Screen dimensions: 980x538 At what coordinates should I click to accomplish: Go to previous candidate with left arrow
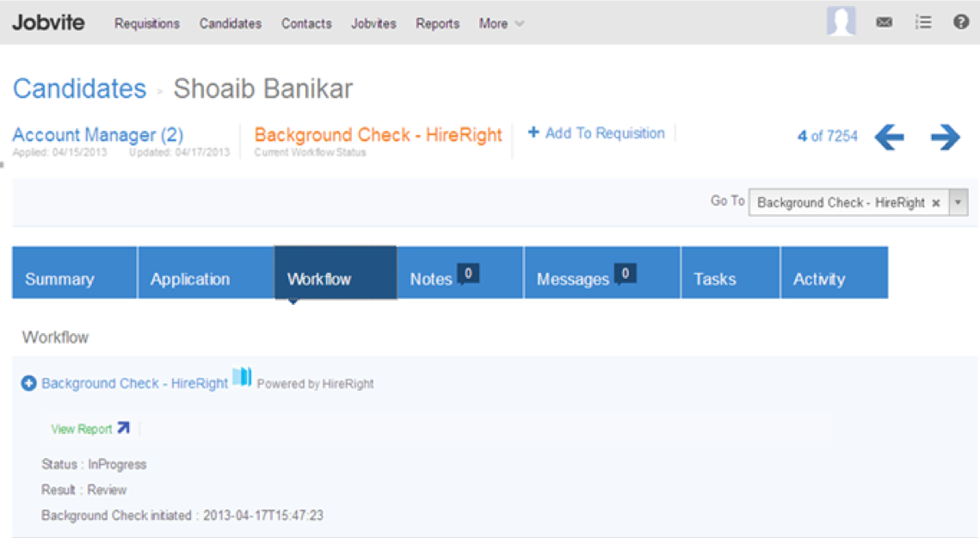889,136
